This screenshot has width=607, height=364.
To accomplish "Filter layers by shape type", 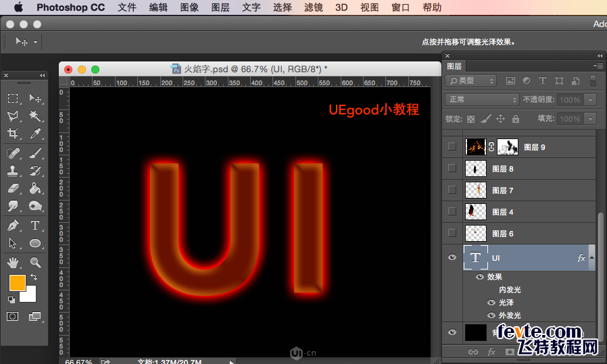I will tap(560, 80).
